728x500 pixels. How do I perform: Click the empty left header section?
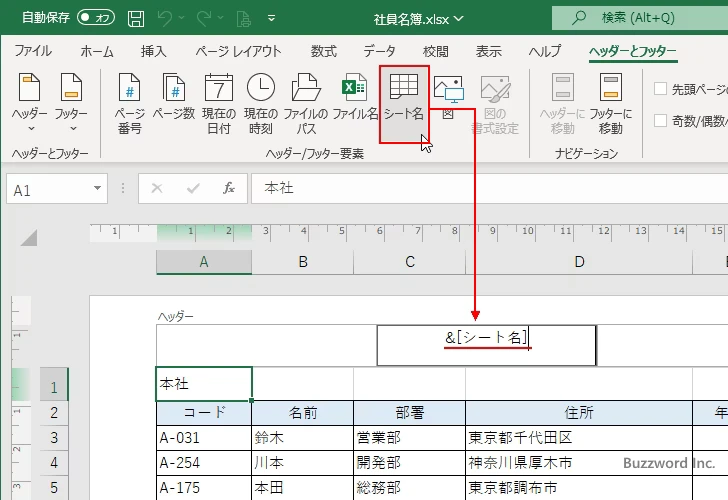[x=266, y=345]
